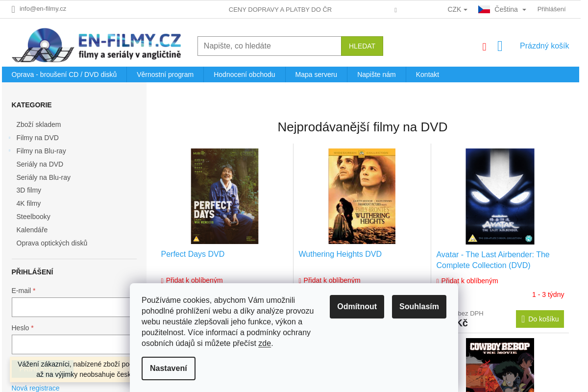The image size is (588, 392).
Task: Open Mapa serveru menu item
Action: [316, 74]
